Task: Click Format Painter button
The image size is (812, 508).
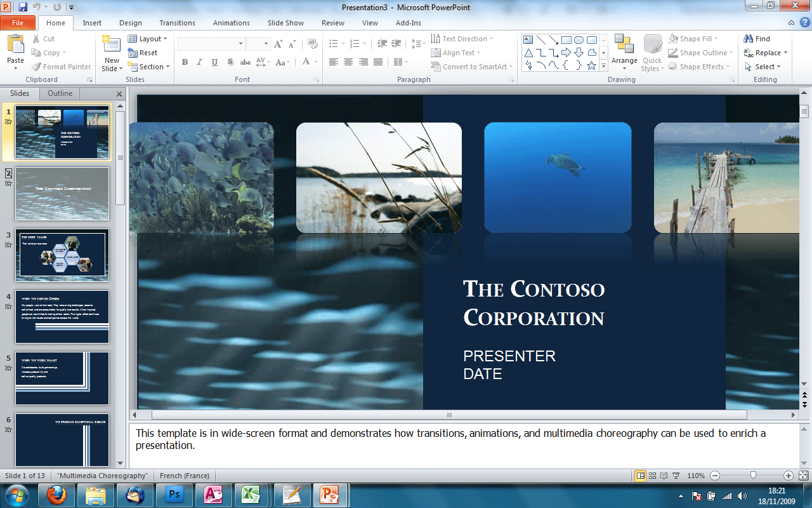Action: [62, 67]
